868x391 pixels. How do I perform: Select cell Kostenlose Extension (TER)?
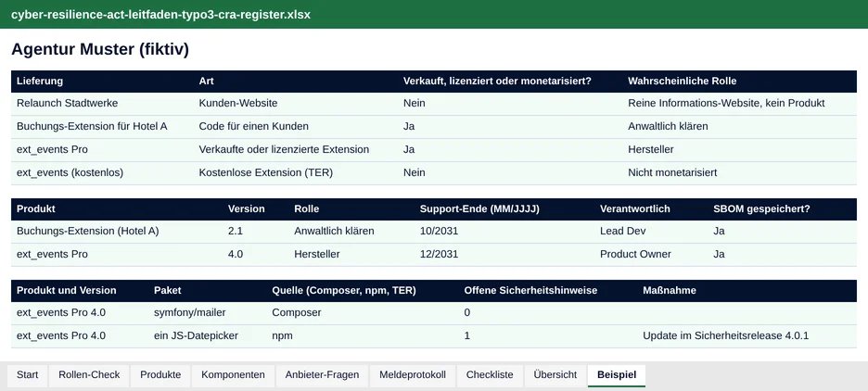[266, 173]
